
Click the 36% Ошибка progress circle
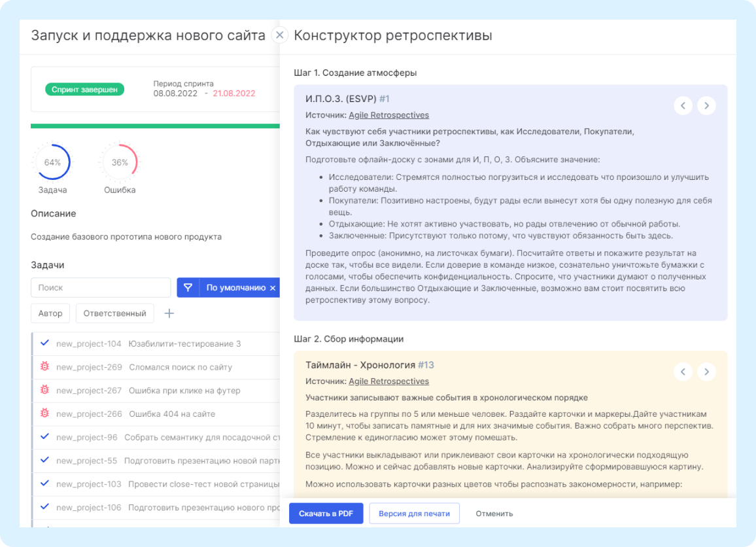tap(120, 162)
